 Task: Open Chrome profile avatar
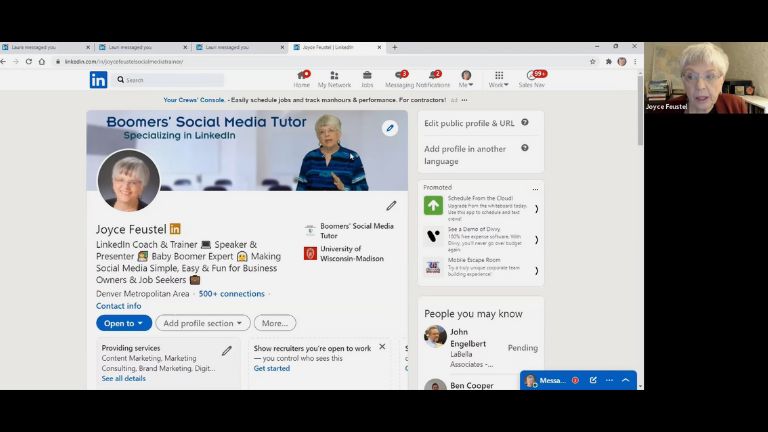(x=622, y=62)
